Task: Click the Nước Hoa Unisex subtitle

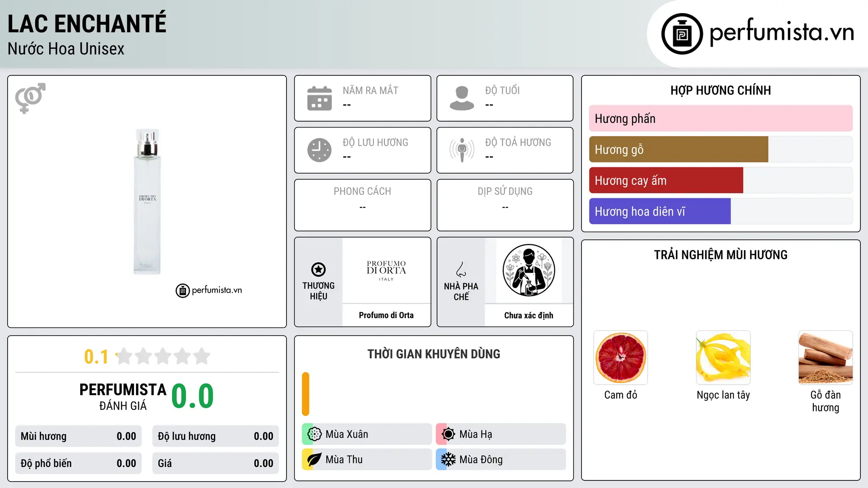Action: (x=66, y=49)
